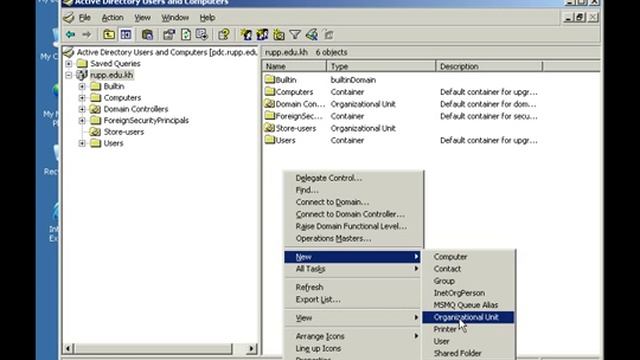Click the Export List toolbar icon
Image resolution: width=640 pixels, height=360 pixels.
202,35
